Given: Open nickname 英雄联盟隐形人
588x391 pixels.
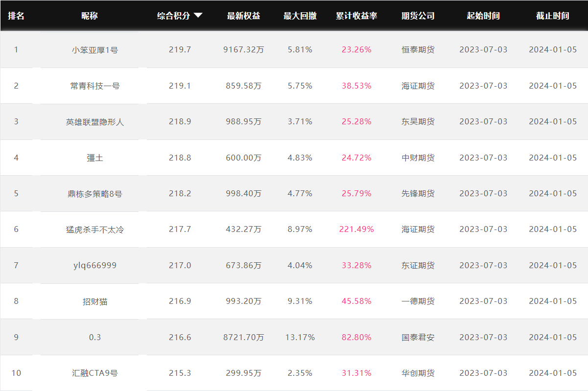Looking at the screenshot, I should click(x=95, y=122).
